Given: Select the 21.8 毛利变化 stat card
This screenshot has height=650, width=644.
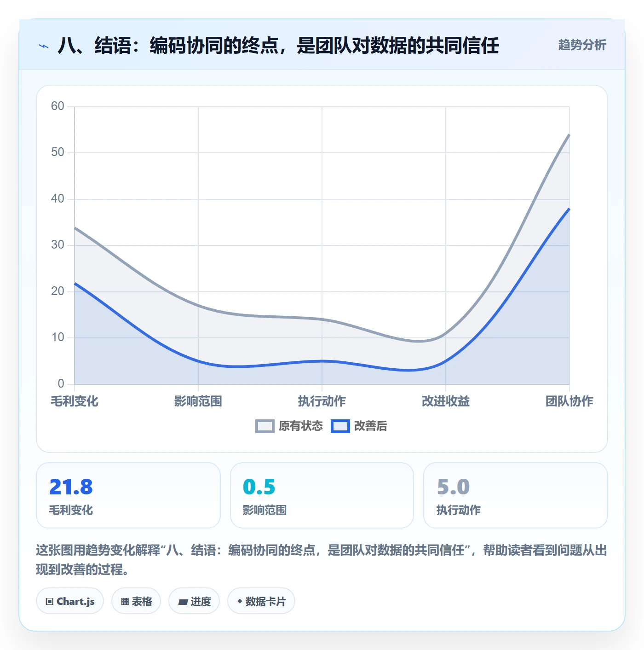Looking at the screenshot, I should click(x=128, y=495).
